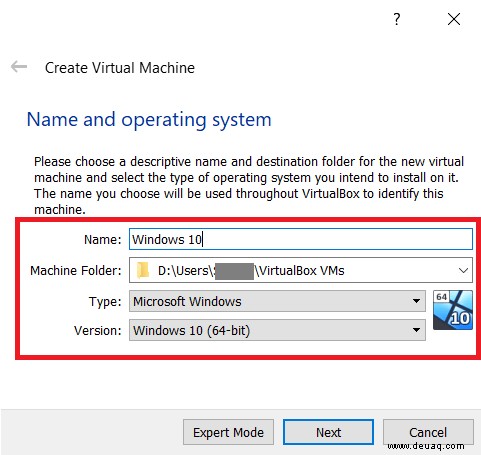Switch to Expert Mode
Screen dimensions: 481x455
click(x=228, y=432)
